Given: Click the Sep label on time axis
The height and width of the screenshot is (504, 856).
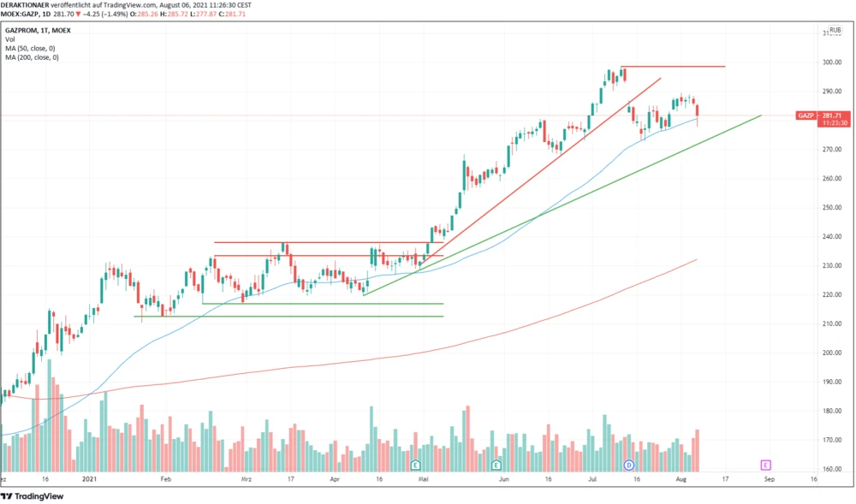Looking at the screenshot, I should [x=769, y=481].
